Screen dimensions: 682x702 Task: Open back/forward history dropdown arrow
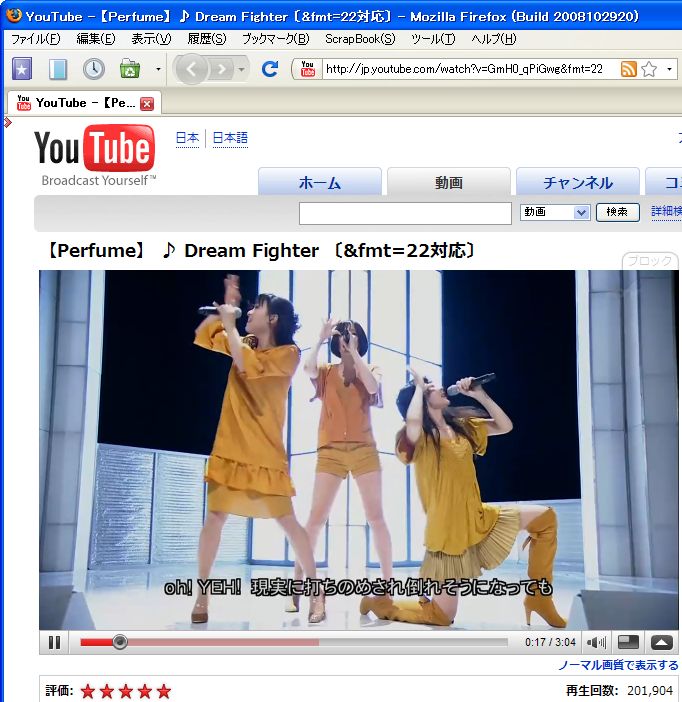tap(241, 69)
